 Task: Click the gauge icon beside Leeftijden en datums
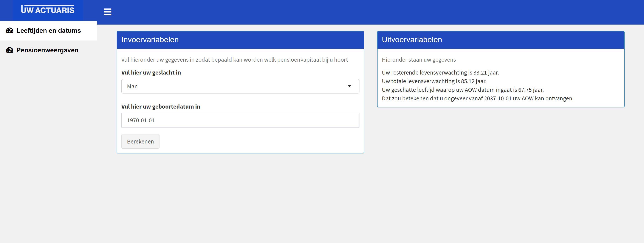point(9,31)
